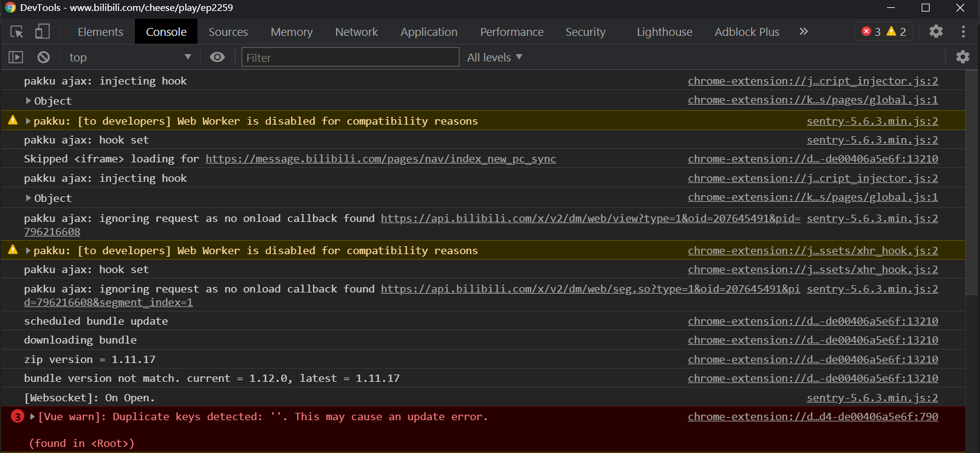
Task: Open xhr_hook.js link beside second 'hook set'
Action: pos(812,269)
